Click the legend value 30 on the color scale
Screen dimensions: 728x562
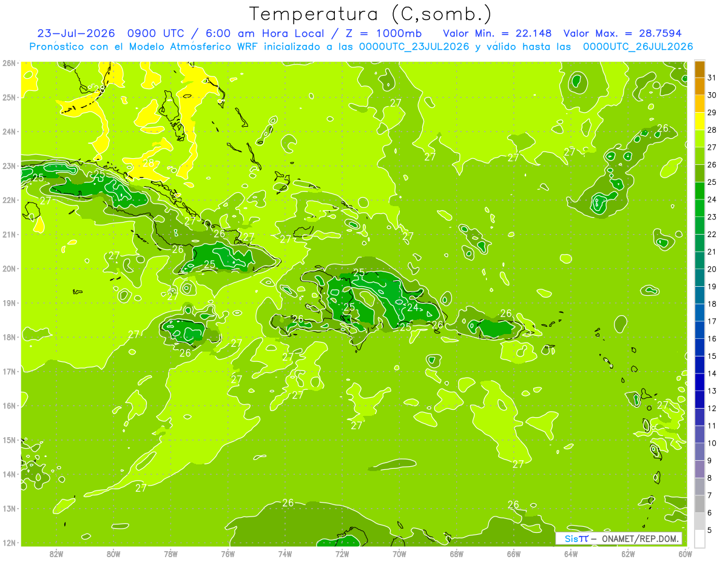point(712,95)
